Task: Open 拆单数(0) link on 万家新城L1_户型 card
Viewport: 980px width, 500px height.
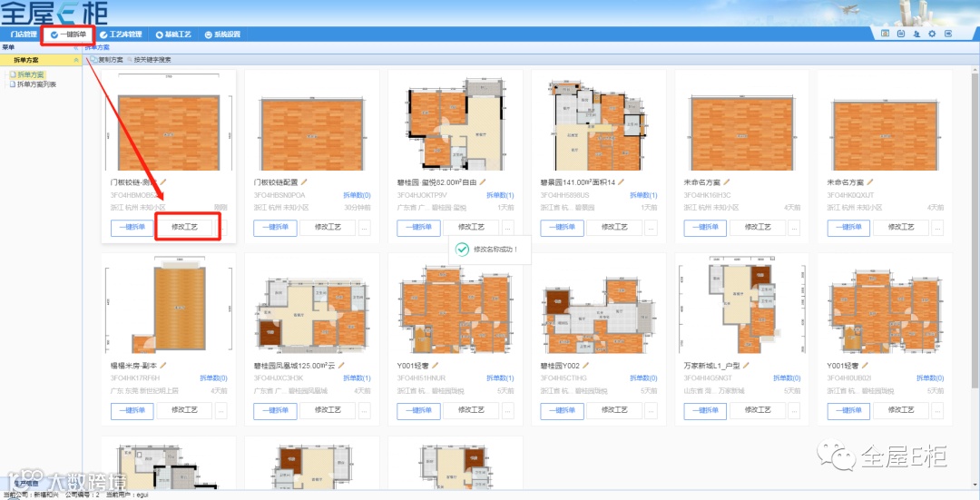Action: pos(787,378)
